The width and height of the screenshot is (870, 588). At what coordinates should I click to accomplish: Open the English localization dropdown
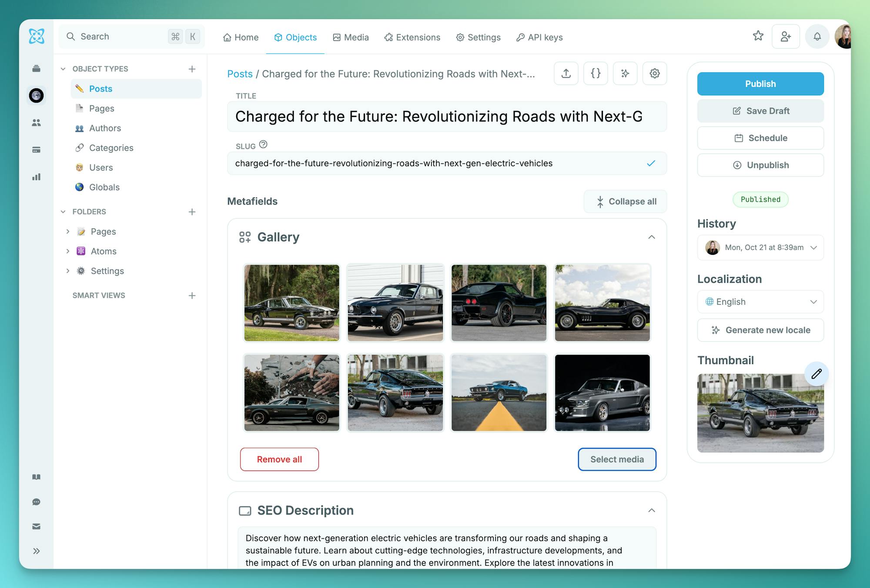click(x=760, y=302)
